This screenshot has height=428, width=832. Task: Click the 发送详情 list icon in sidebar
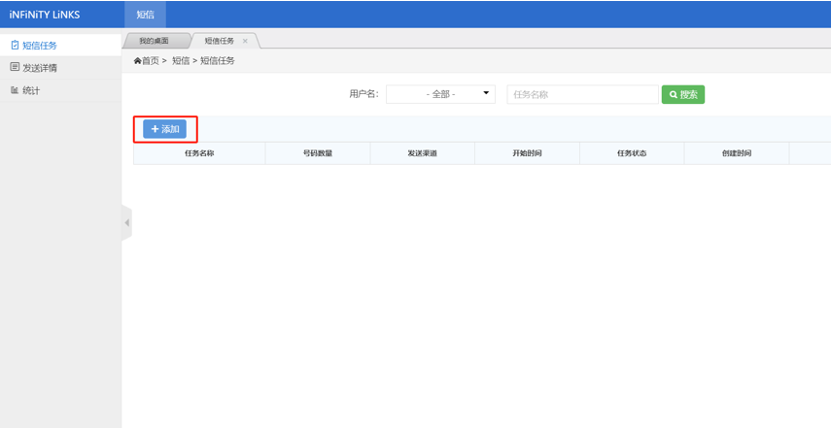coord(14,68)
